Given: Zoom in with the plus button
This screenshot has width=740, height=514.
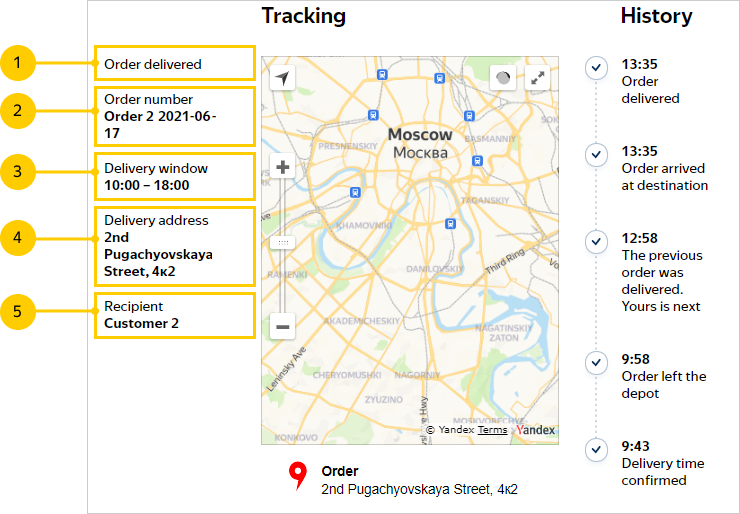Looking at the screenshot, I should [x=283, y=167].
